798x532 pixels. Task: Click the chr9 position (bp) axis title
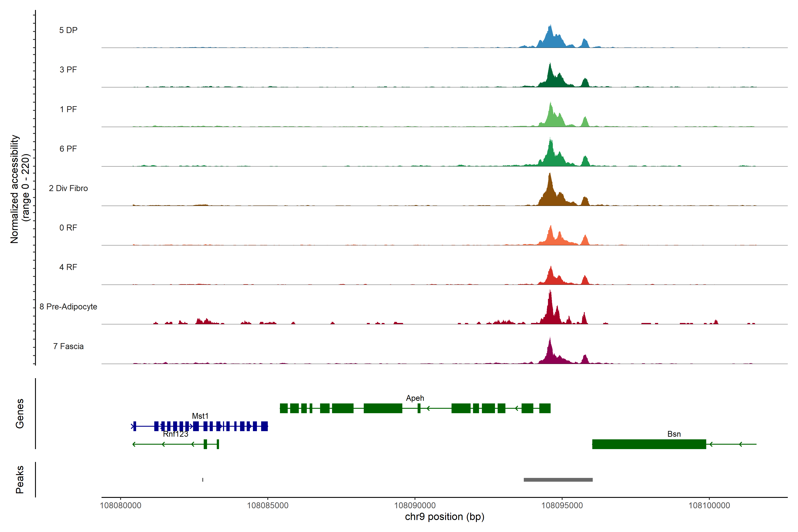tap(444, 516)
